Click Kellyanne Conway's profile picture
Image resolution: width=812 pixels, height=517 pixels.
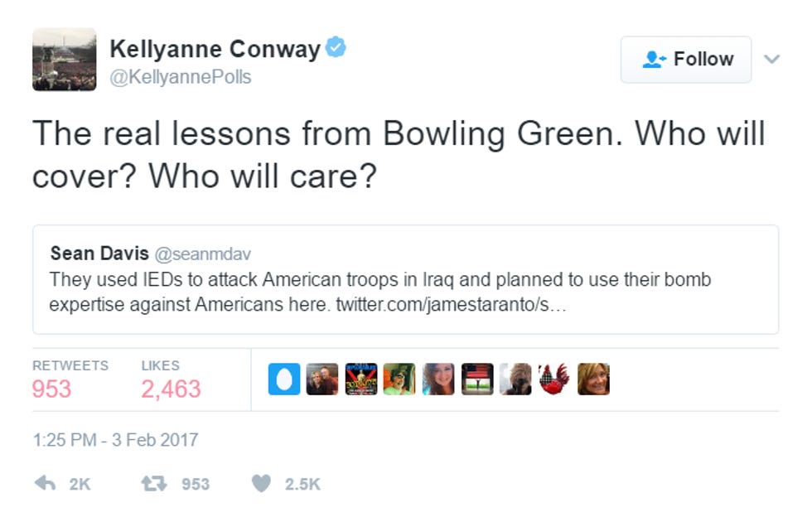click(x=65, y=60)
